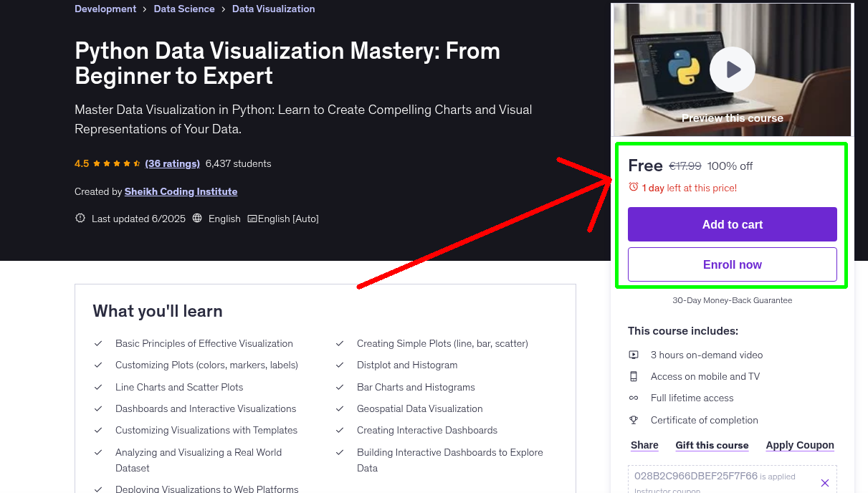Click the Add to cart button
Viewport: 868px width, 493px height.
pyautogui.click(x=732, y=224)
